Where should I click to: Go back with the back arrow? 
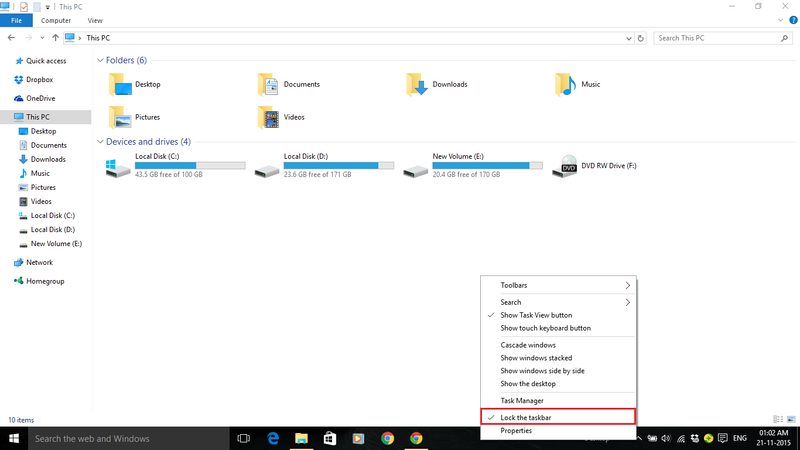11,38
